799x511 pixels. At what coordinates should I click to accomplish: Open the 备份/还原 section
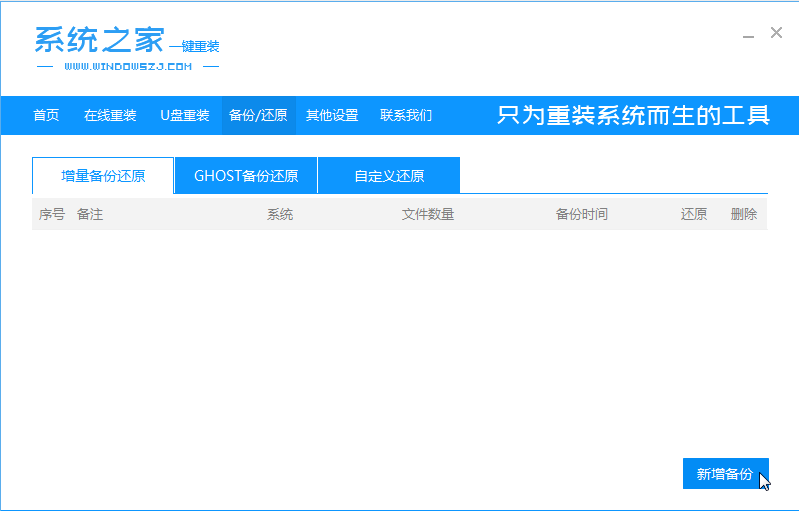258,115
